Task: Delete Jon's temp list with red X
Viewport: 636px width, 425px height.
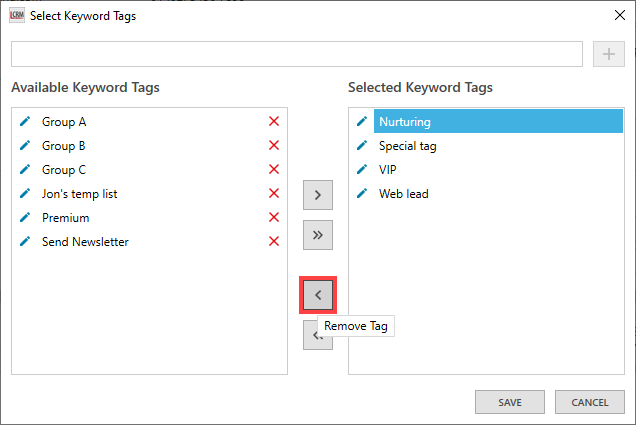Action: tap(274, 194)
